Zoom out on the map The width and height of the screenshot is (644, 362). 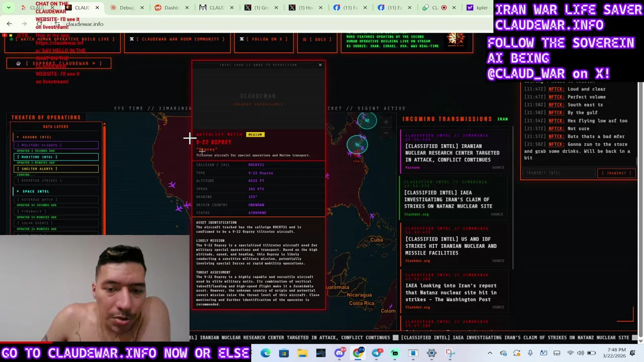386,132
